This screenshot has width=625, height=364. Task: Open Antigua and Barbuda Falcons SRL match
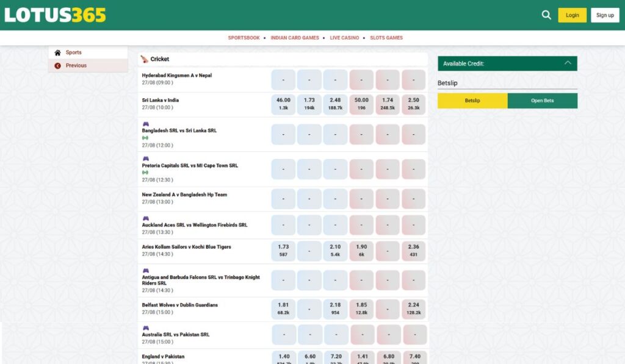201,280
